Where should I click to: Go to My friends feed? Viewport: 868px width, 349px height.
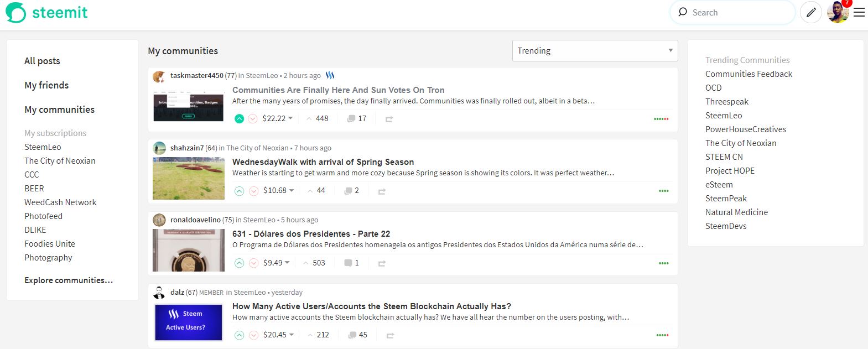pyautogui.click(x=46, y=85)
